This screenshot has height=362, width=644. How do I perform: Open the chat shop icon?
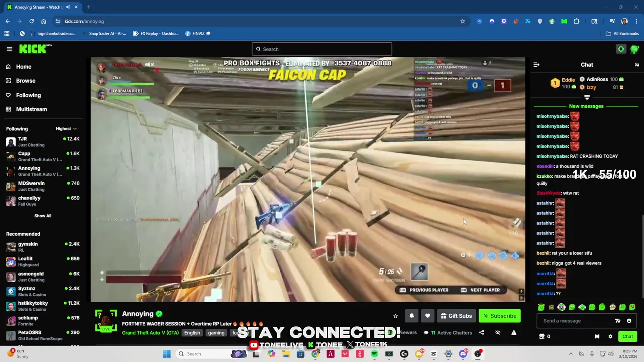[542, 337]
